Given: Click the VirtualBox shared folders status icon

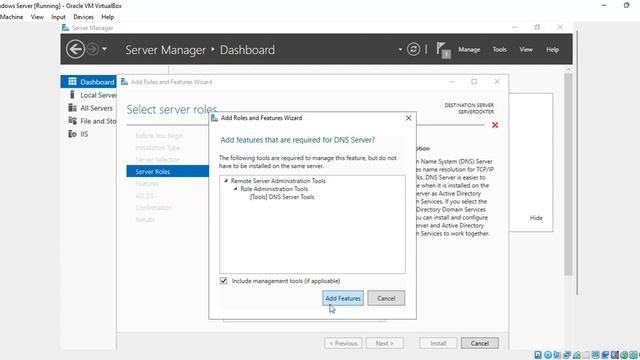Looking at the screenshot, I should pyautogui.click(x=586, y=355).
